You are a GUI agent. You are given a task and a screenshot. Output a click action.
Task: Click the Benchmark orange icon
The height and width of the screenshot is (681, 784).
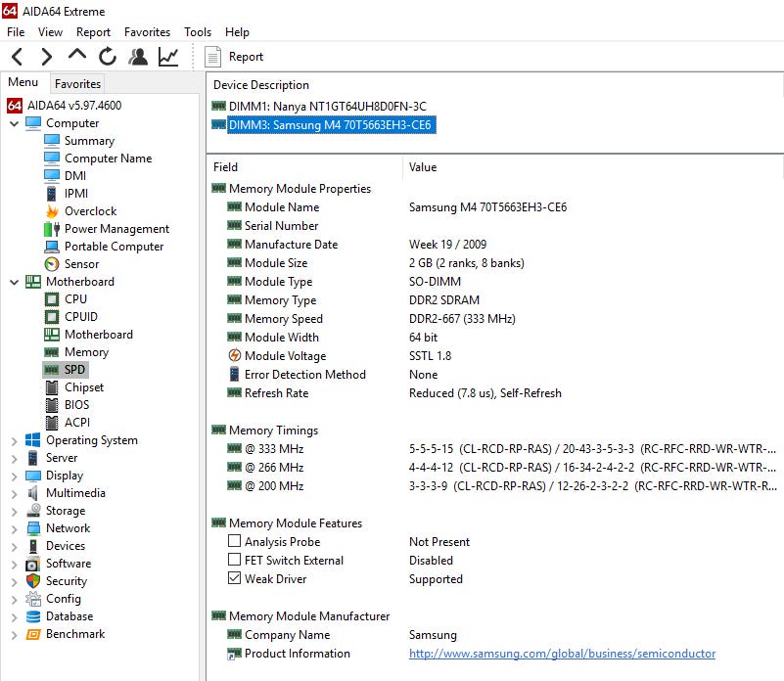[33, 634]
